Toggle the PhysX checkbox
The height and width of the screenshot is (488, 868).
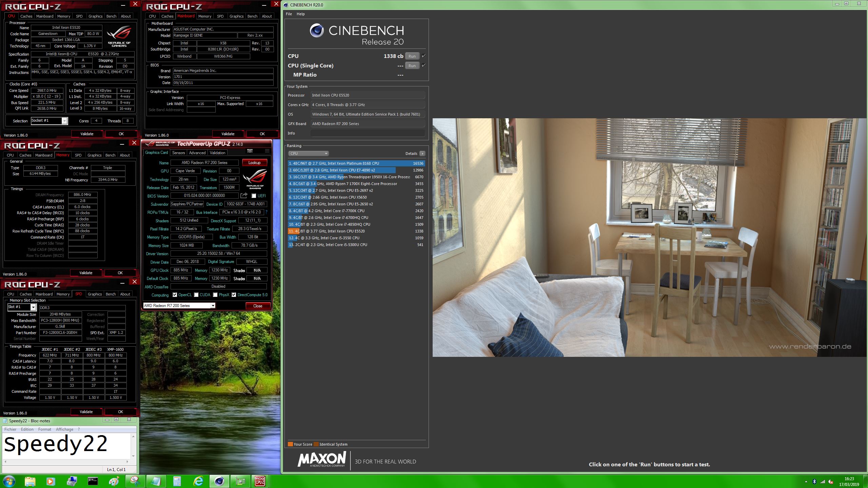[215, 295]
